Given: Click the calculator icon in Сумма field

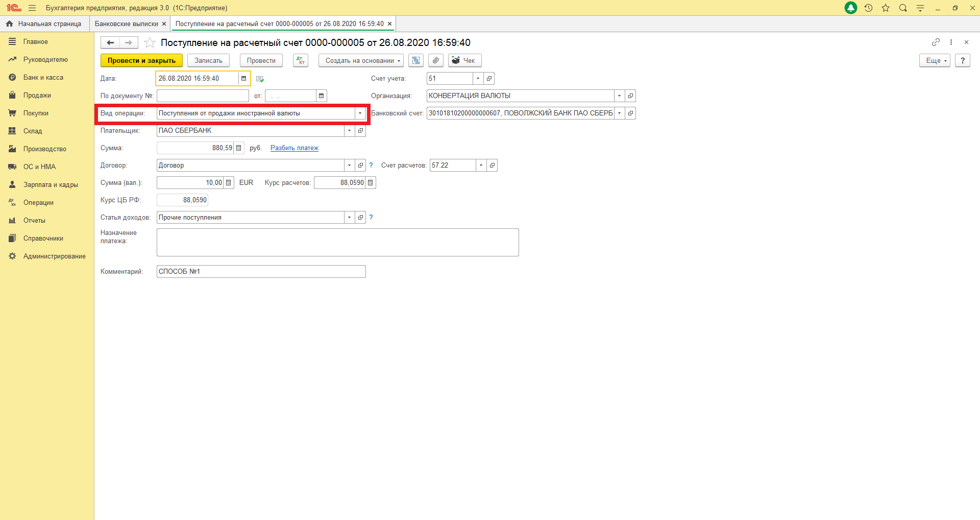Looking at the screenshot, I should coord(238,148).
